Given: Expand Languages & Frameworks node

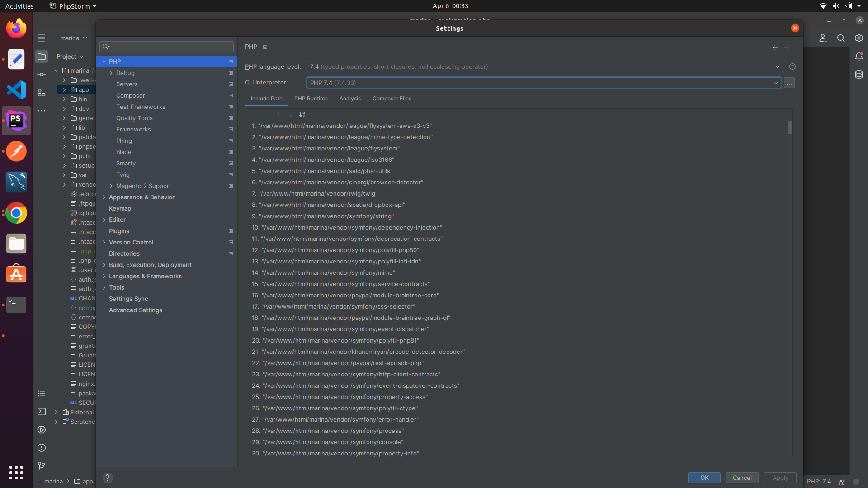Looking at the screenshot, I should (x=104, y=277).
